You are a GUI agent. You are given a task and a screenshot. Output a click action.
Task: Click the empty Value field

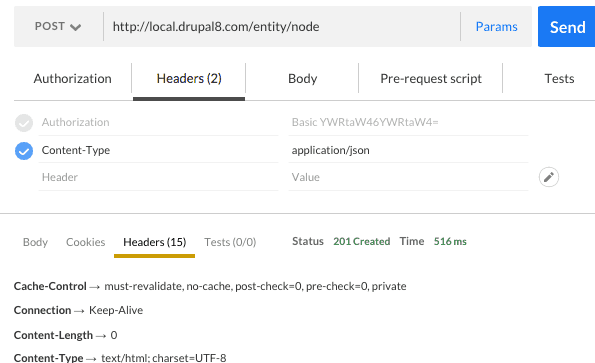(x=408, y=177)
